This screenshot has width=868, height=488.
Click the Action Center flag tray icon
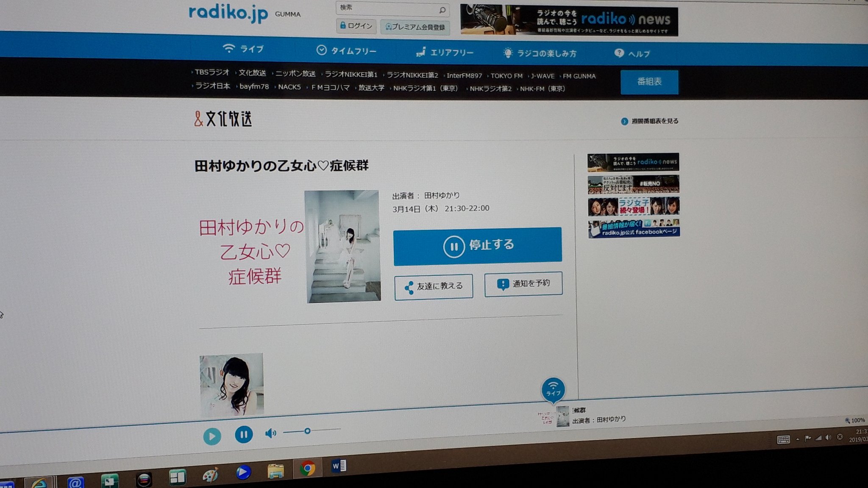808,438
